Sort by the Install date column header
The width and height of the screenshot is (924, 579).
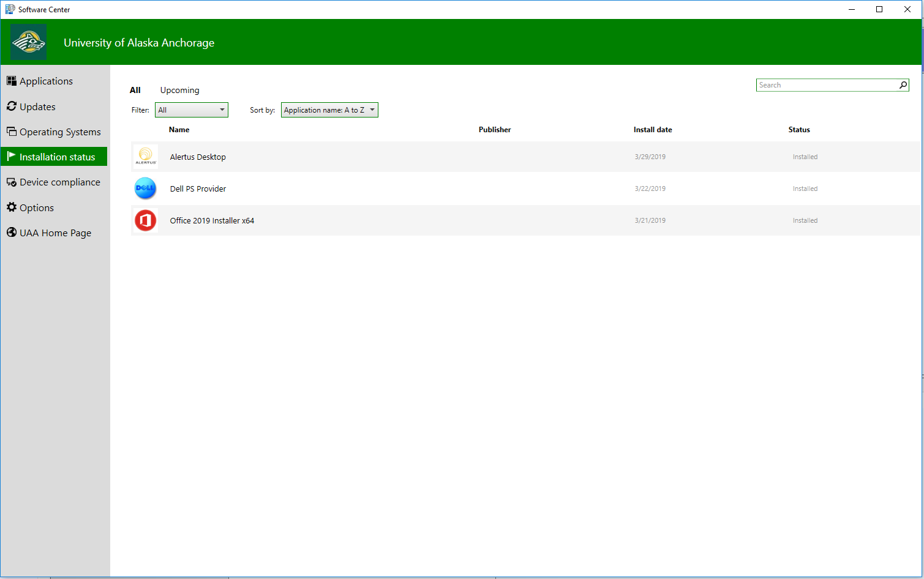tap(653, 130)
